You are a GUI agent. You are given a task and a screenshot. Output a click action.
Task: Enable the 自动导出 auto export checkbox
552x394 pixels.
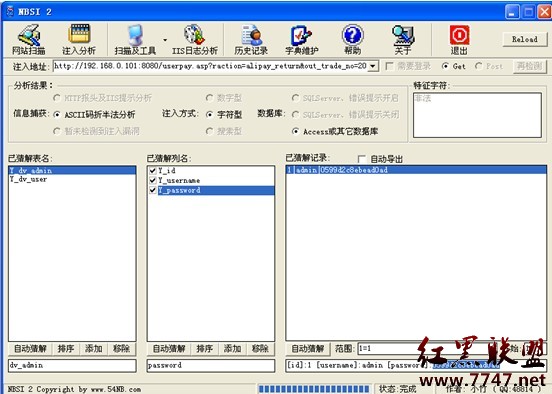362,159
